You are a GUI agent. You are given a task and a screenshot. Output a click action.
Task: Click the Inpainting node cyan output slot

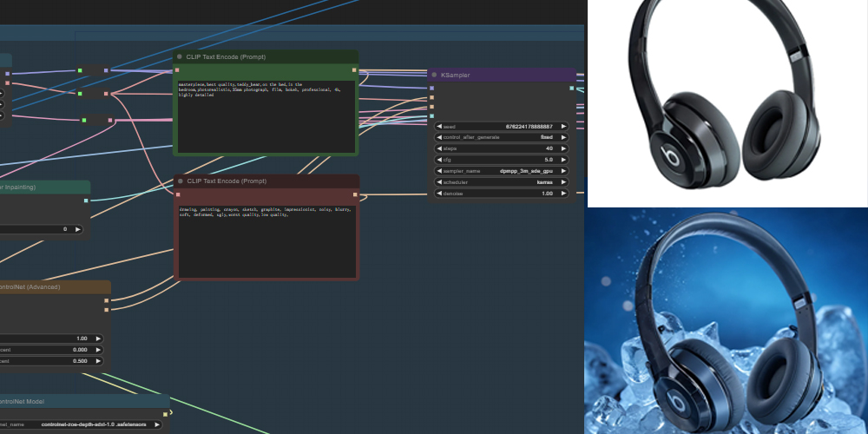(x=86, y=201)
